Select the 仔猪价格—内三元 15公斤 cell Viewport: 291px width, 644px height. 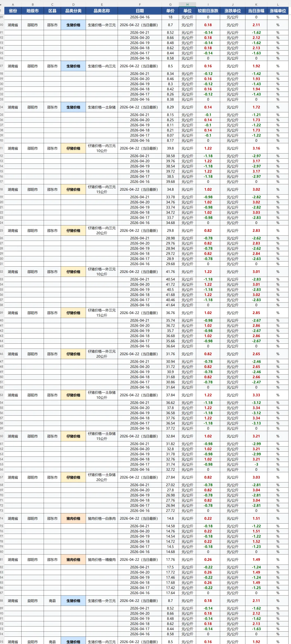click(102, 189)
